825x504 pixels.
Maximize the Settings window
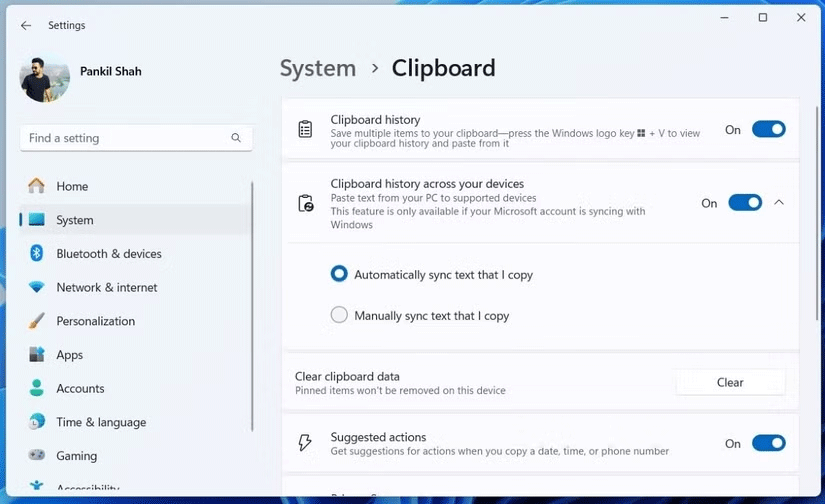[x=762, y=17]
